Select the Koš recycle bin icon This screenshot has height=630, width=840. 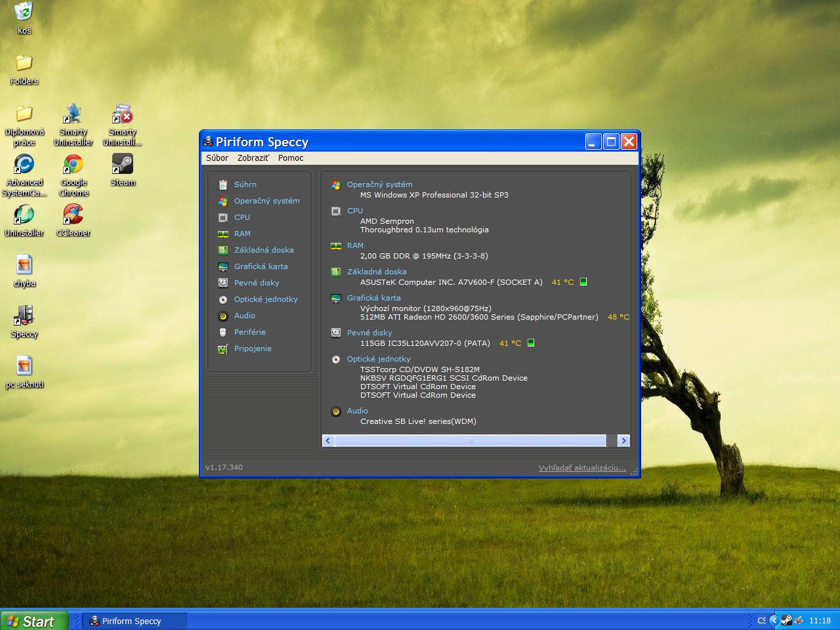[x=24, y=12]
